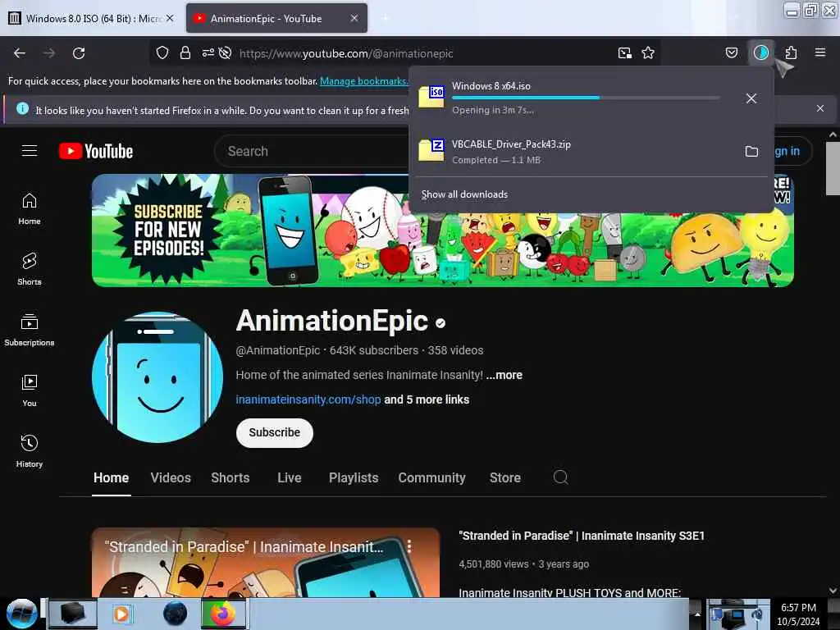
Task: Dismiss the Firefox refresh notification bar
Action: (x=820, y=108)
